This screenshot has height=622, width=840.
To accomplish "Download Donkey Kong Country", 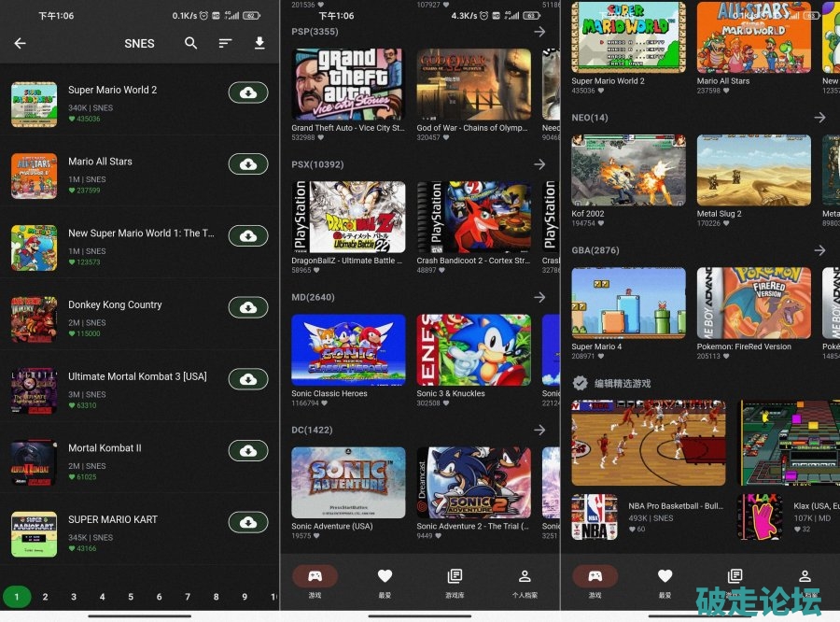I will coord(248,307).
